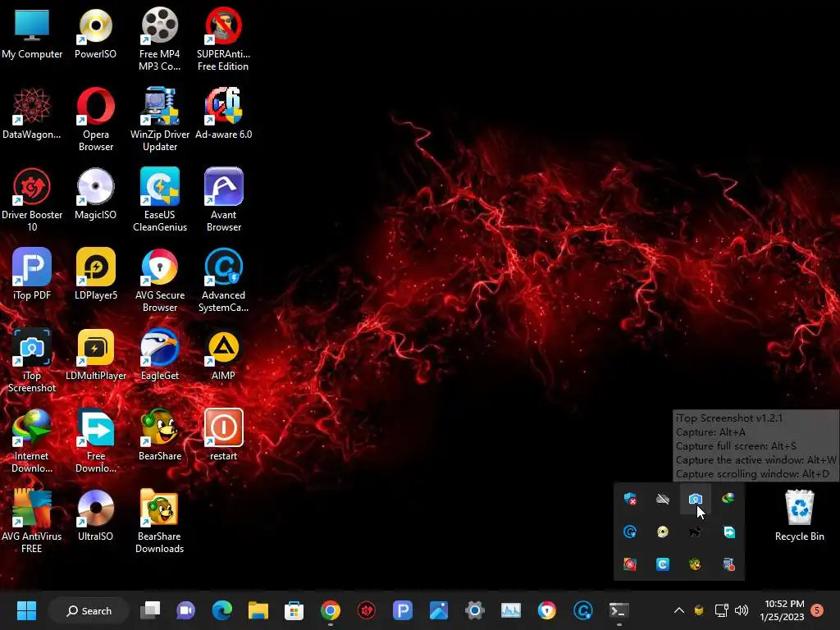This screenshot has height=630, width=840.
Task: Select the Advanced SystemCare desktop shortcut
Action: click(x=223, y=281)
